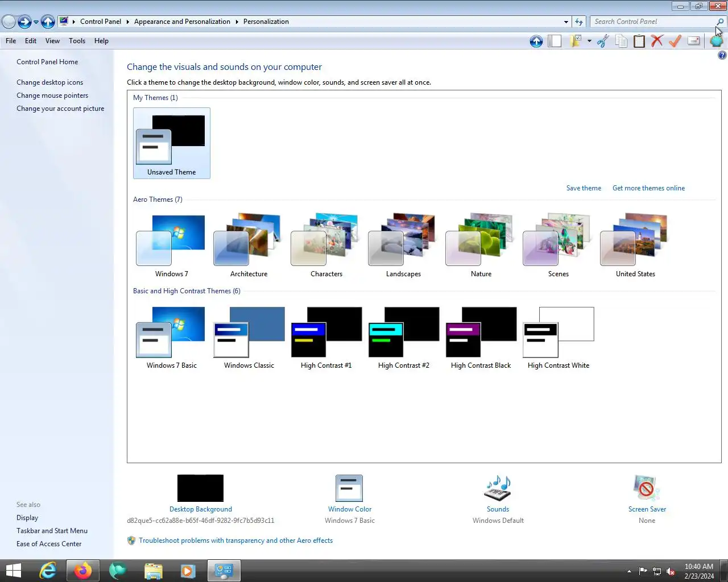Click the Cut scissors toolbar icon
728x582 pixels.
click(x=603, y=41)
